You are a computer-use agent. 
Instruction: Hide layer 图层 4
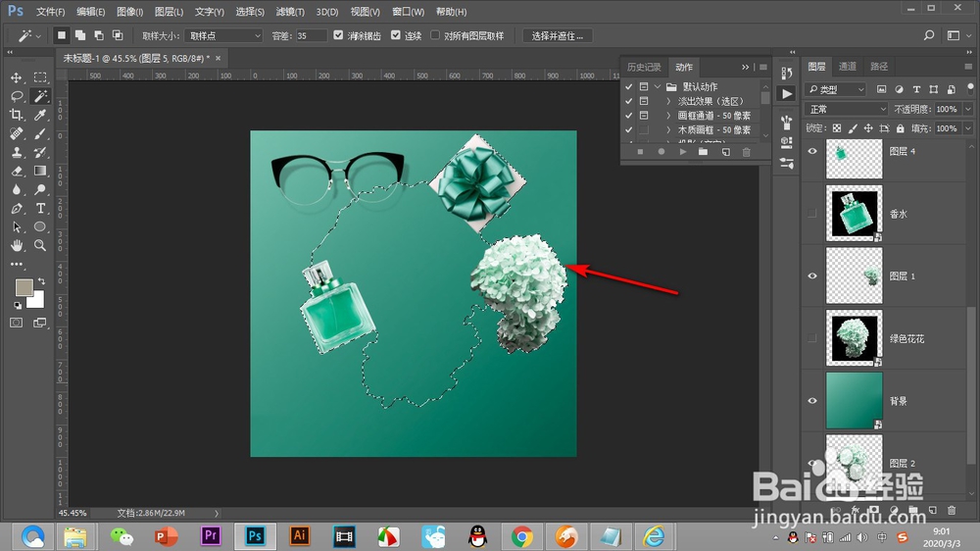click(812, 151)
